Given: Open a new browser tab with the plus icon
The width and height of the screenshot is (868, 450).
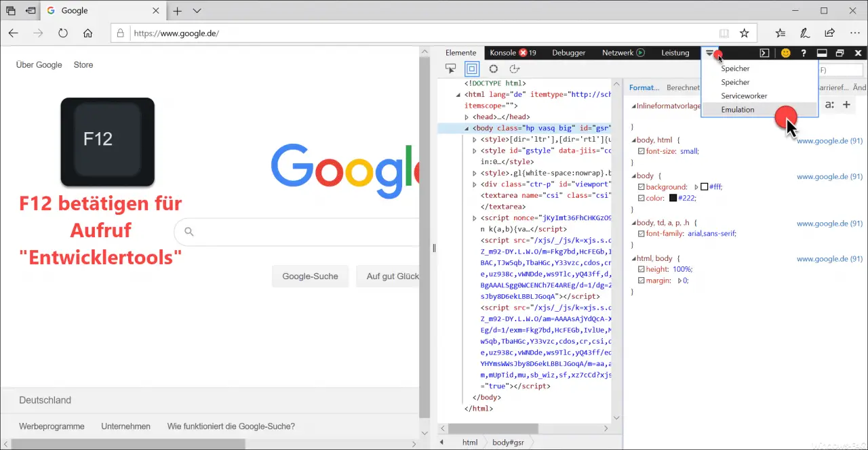Looking at the screenshot, I should (x=177, y=11).
